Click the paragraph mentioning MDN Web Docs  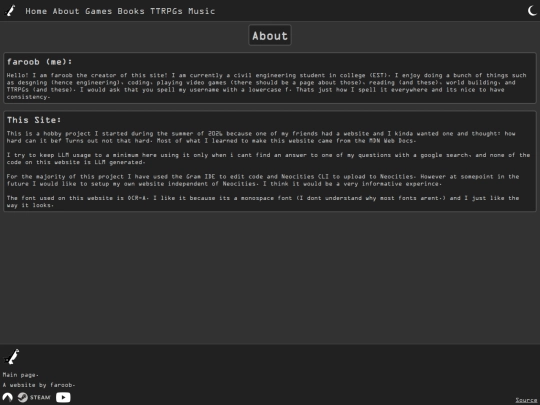261,137
